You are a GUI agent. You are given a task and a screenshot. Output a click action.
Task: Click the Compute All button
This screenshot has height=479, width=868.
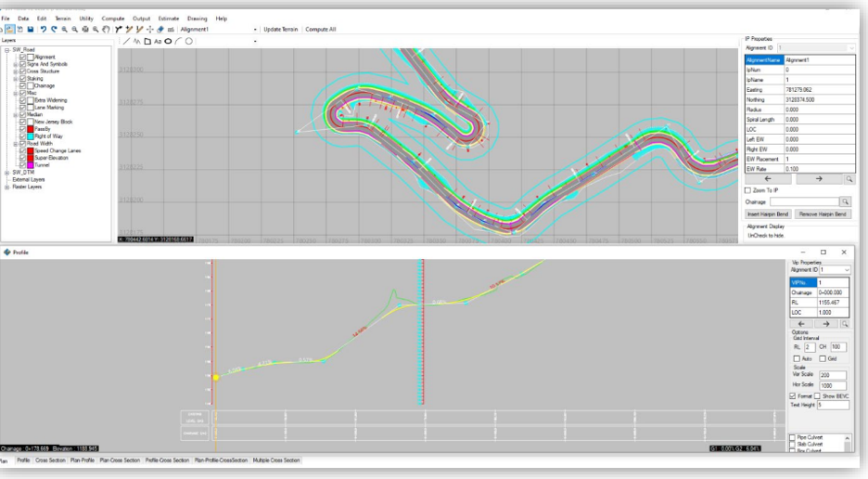[321, 29]
